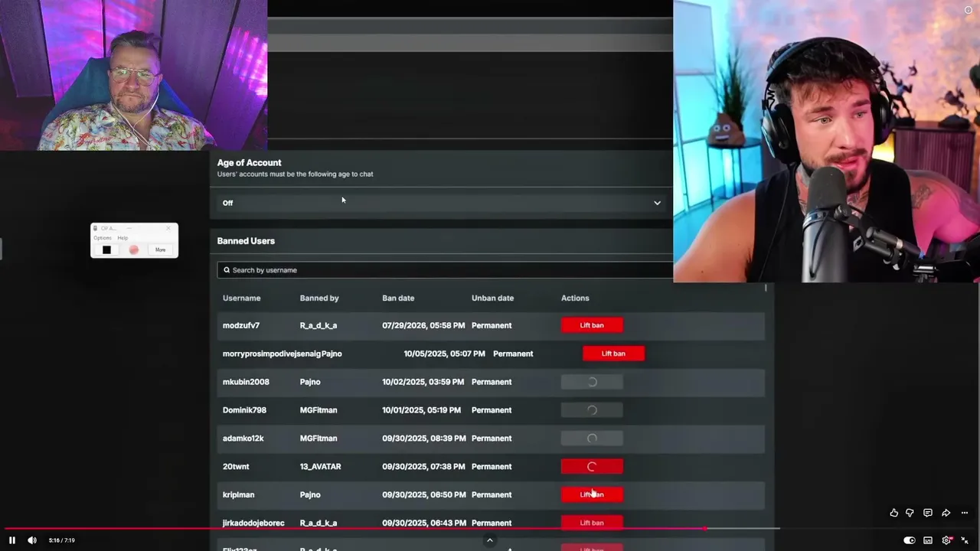The width and height of the screenshot is (980, 551).
Task: Select the username kriplman
Action: tap(238, 494)
